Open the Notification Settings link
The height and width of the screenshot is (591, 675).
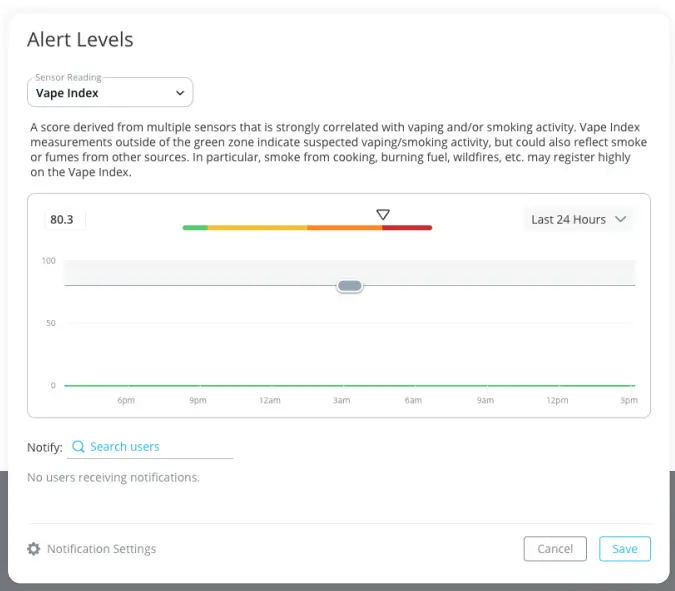tap(101, 549)
